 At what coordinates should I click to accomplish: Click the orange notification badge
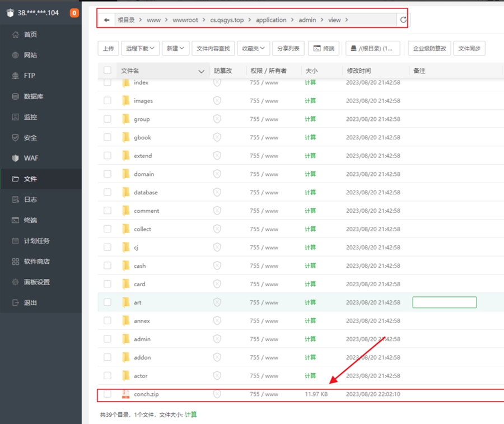coord(74,13)
